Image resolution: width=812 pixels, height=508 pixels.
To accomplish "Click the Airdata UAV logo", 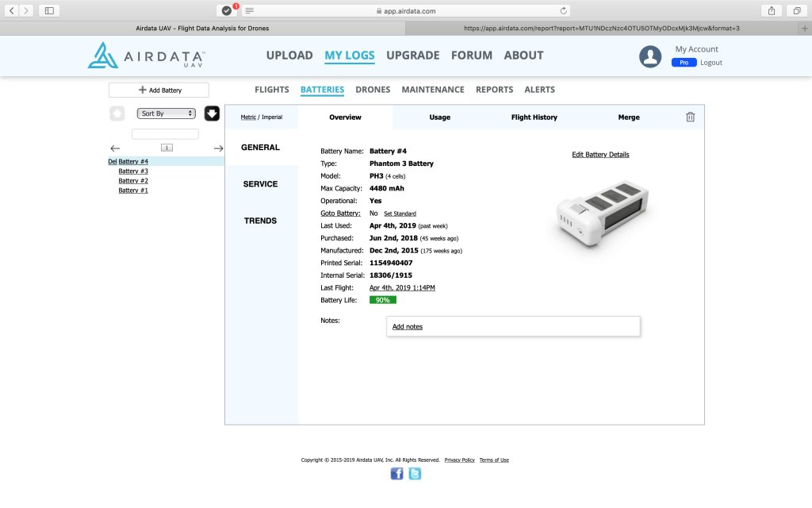I will coord(147,55).
